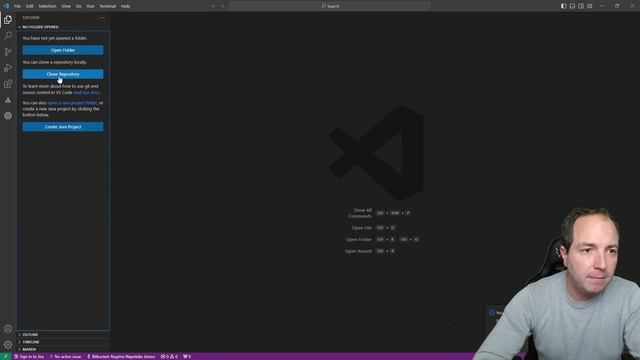This screenshot has height=360, width=640.
Task: Go forward with the title bar right arrow
Action: (x=222, y=6)
